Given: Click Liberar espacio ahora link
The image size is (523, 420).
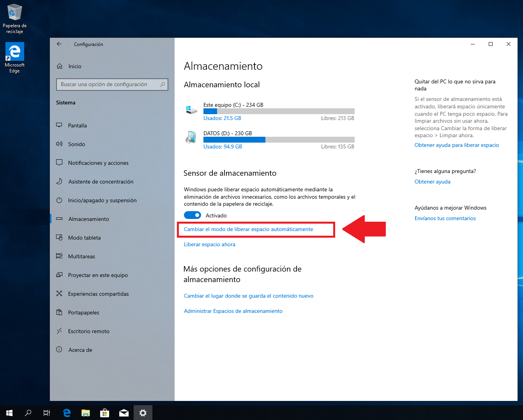Looking at the screenshot, I should (210, 244).
